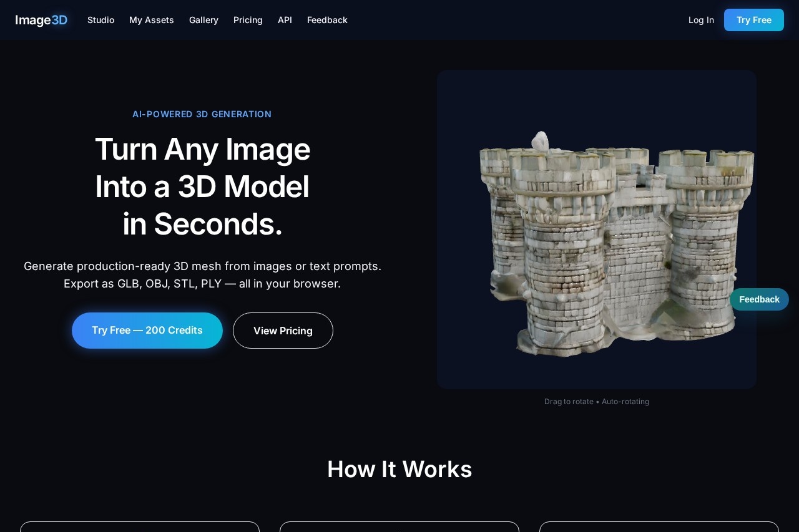799x532 pixels.
Task: Click the hero headline Turn Any Image
Action: point(202,149)
